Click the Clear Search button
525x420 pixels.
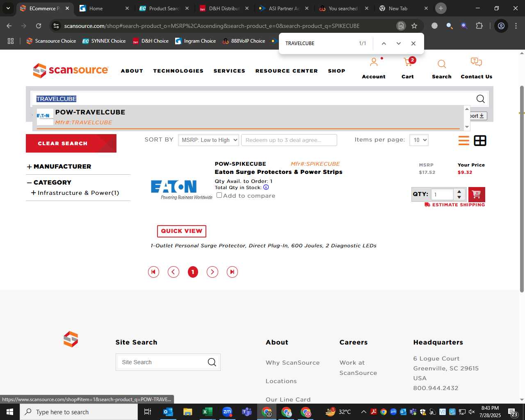71,144
